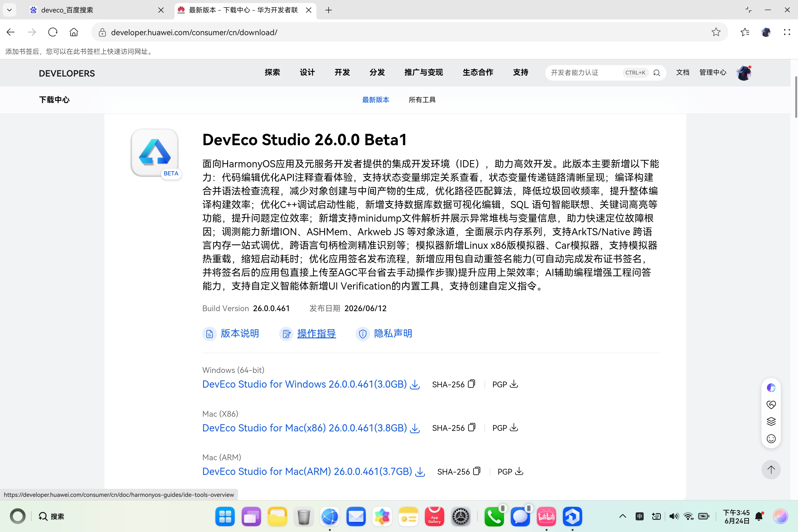Click the 开发者能力认证 search field
Viewport: 798px width, 532px height.
[x=584, y=73]
